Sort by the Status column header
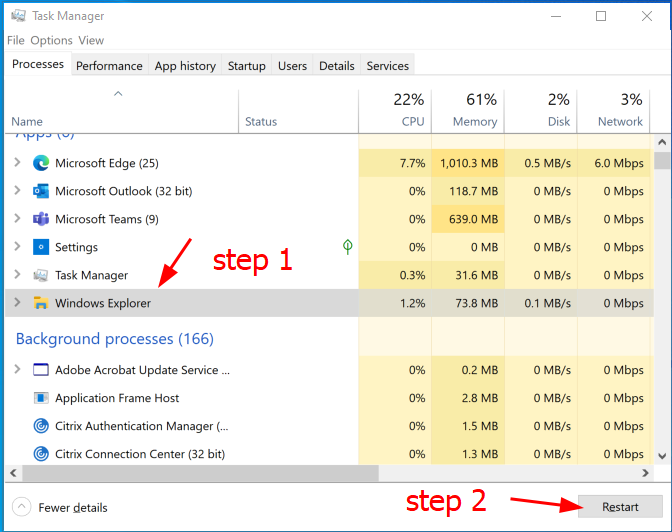This screenshot has height=532, width=672. [298, 111]
